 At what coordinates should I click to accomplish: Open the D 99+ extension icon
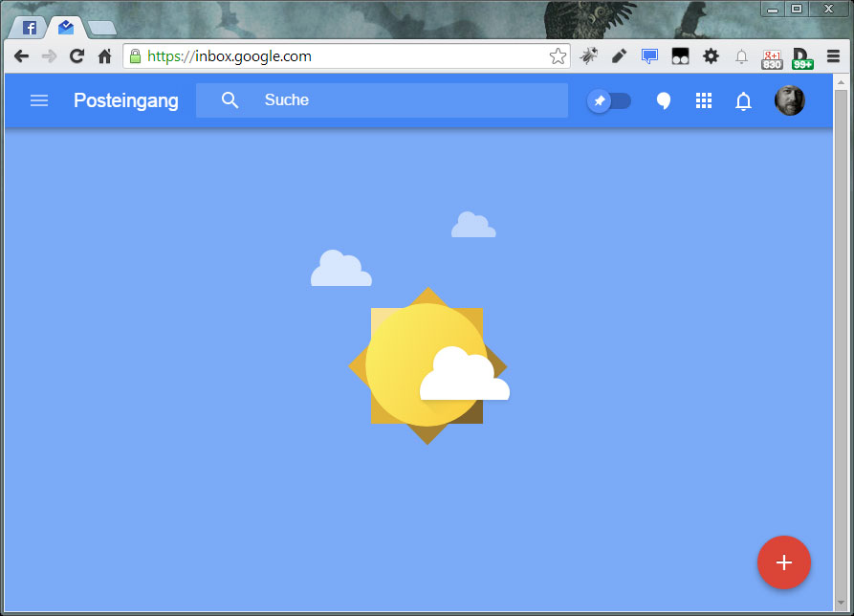pos(802,58)
